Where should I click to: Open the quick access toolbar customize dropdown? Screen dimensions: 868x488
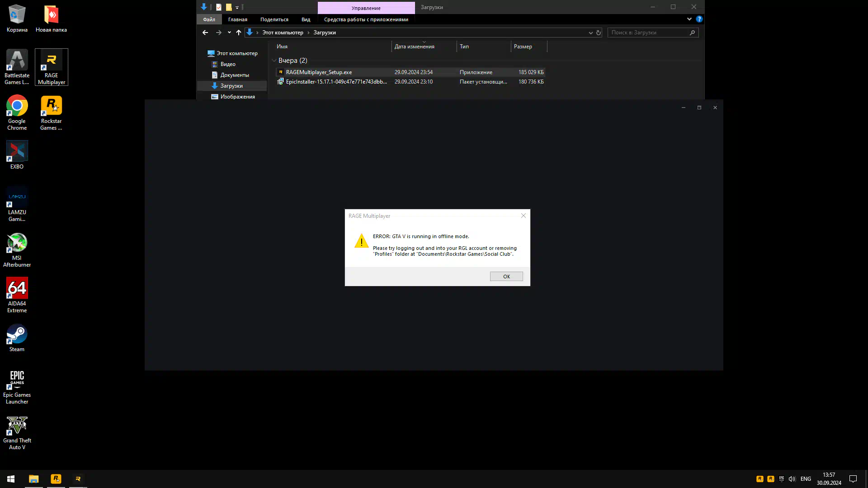pos(237,7)
